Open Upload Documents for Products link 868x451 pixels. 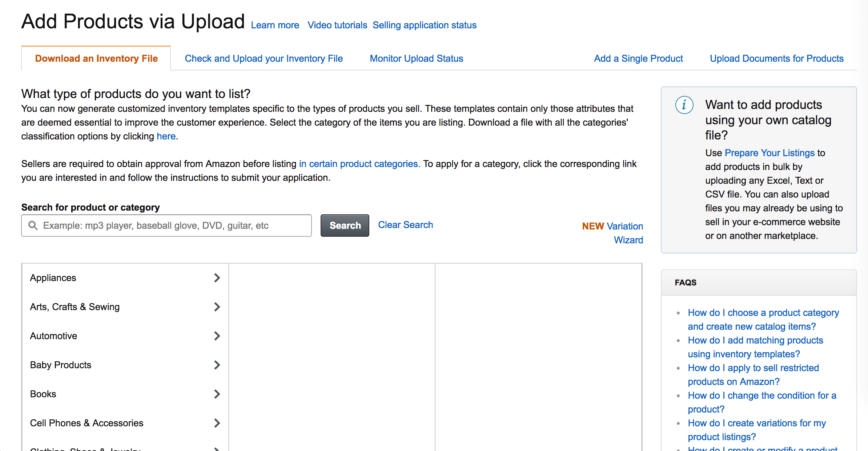click(776, 58)
